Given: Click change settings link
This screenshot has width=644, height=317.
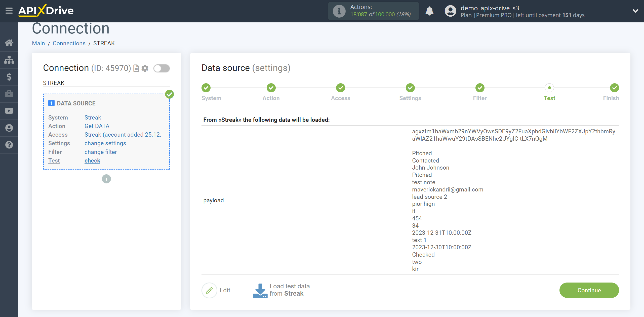Looking at the screenshot, I should click(x=105, y=143).
